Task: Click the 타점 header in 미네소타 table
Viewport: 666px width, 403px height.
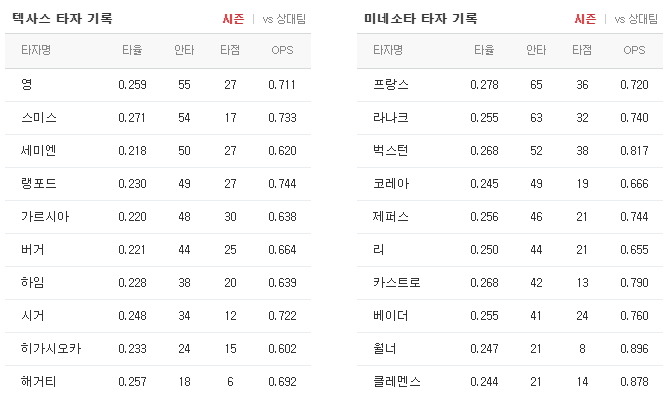Action: pos(582,50)
